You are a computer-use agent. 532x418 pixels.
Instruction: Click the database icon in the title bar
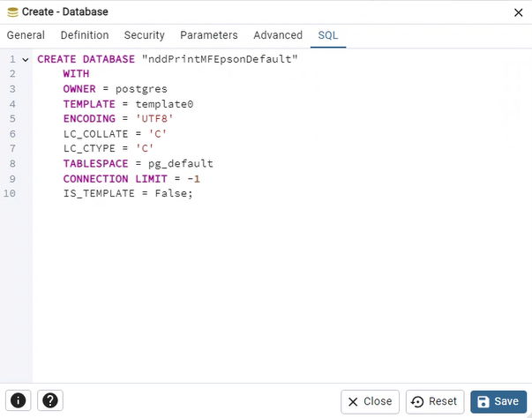click(12, 12)
